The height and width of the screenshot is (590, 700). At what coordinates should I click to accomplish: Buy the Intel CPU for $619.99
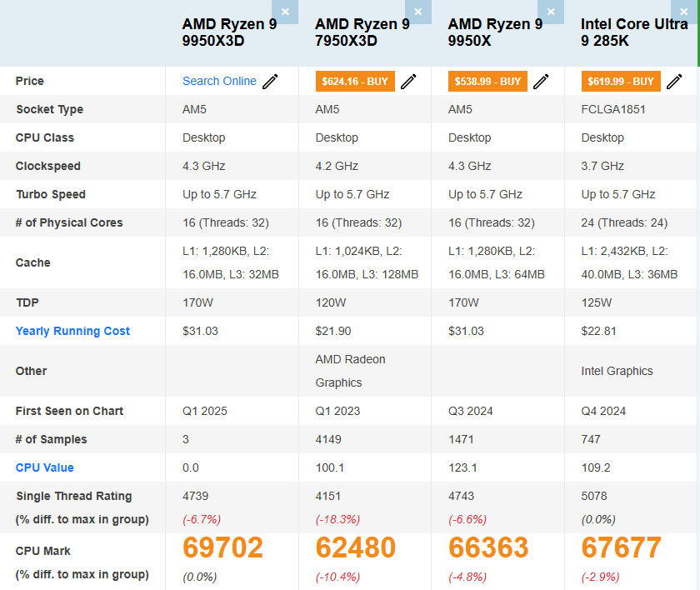(x=621, y=81)
